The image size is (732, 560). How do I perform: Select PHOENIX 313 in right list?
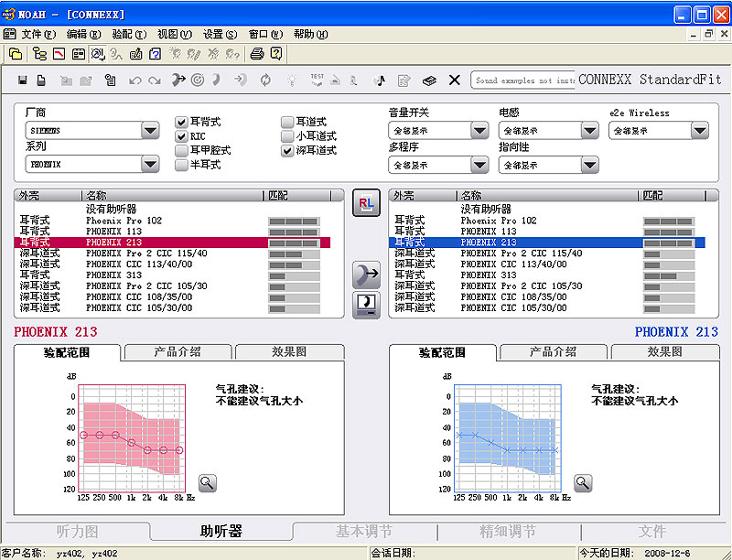coord(547,275)
